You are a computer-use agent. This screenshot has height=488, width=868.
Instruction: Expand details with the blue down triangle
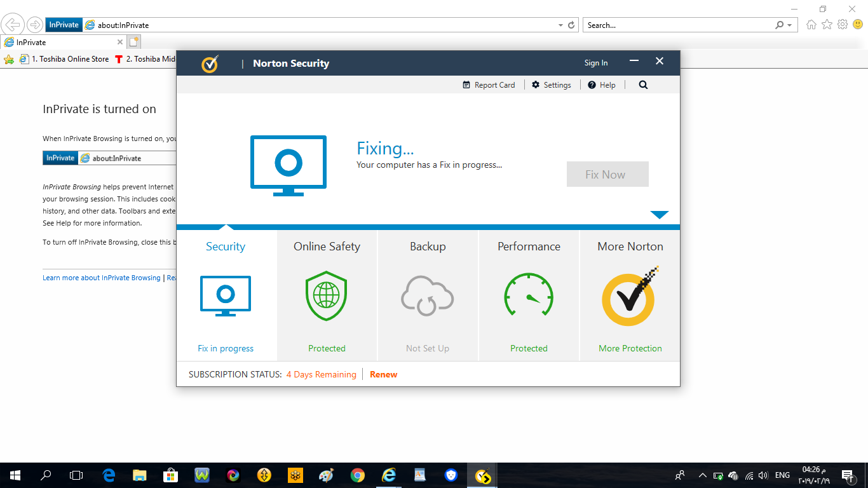tap(660, 215)
